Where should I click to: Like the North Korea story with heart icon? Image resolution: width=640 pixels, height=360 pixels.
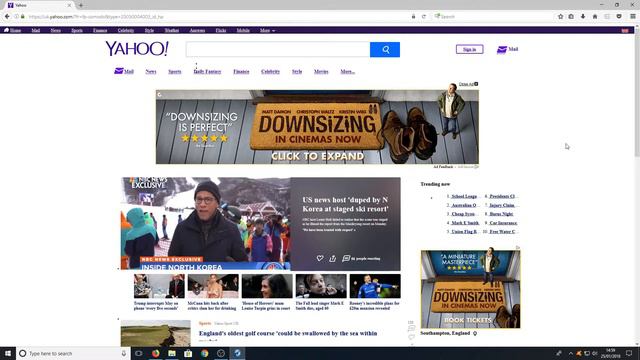(x=320, y=258)
